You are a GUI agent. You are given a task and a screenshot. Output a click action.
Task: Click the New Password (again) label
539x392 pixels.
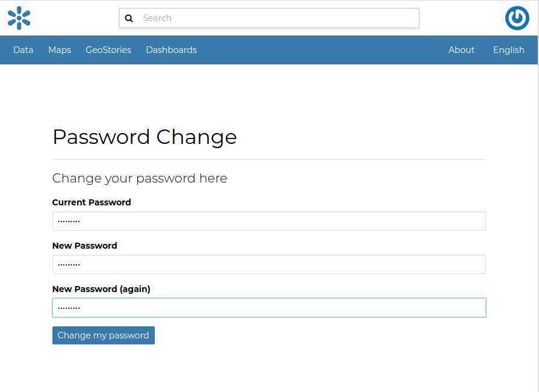pyautogui.click(x=101, y=289)
